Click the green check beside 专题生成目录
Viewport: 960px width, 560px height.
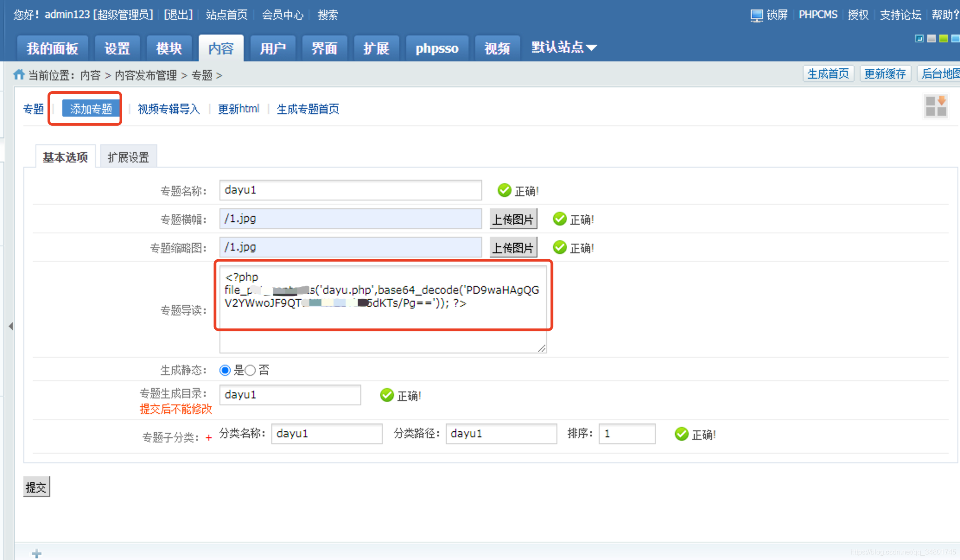tap(387, 395)
